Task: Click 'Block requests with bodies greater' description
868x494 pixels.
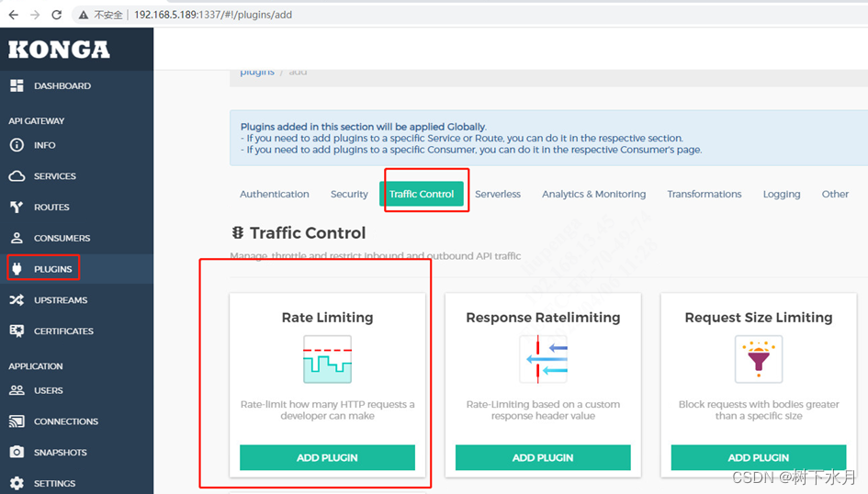Action: click(x=759, y=410)
